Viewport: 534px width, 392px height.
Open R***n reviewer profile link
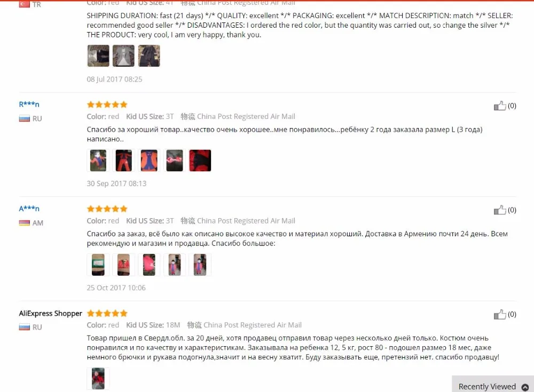pyautogui.click(x=29, y=105)
